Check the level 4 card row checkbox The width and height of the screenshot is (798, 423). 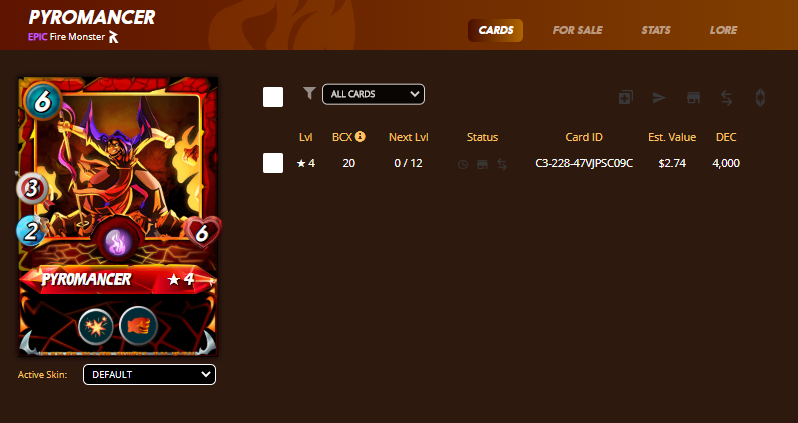[x=273, y=163]
